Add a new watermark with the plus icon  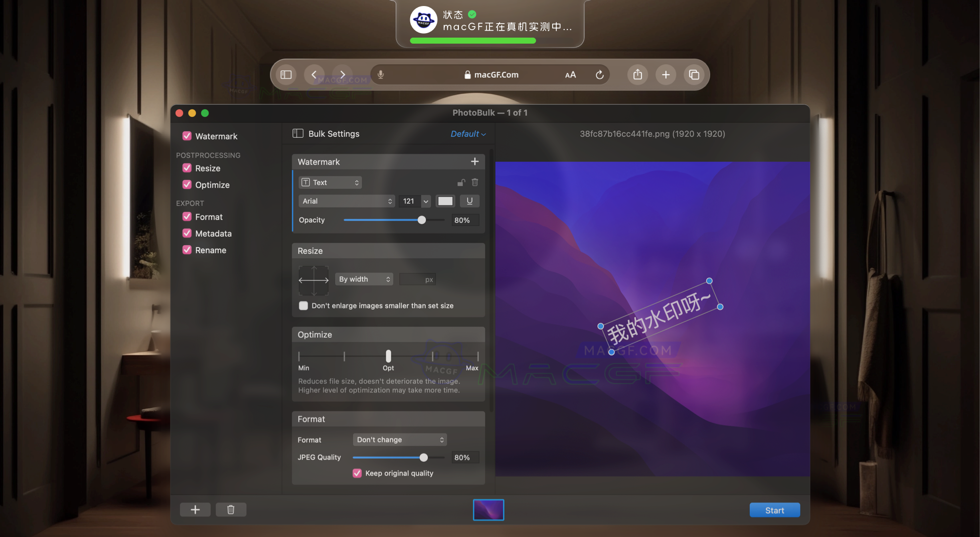[474, 161]
